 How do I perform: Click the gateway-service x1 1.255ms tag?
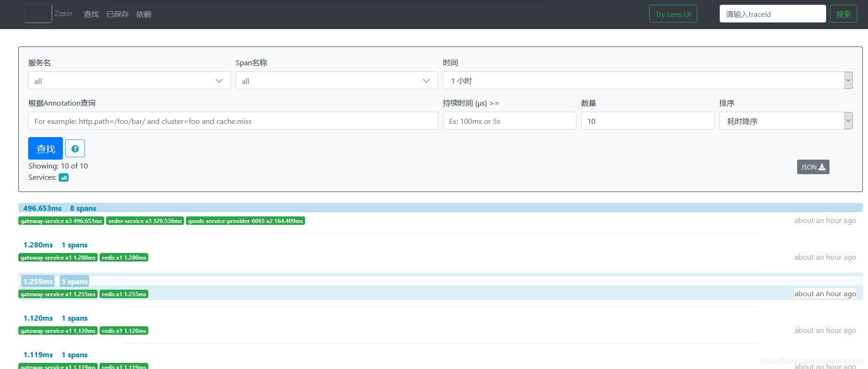click(58, 294)
